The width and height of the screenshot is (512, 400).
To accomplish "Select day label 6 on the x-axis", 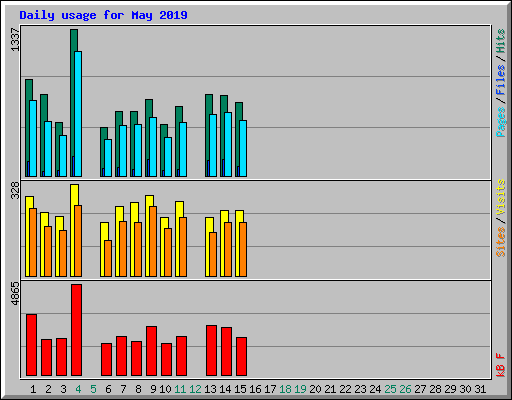I will 108,389.
